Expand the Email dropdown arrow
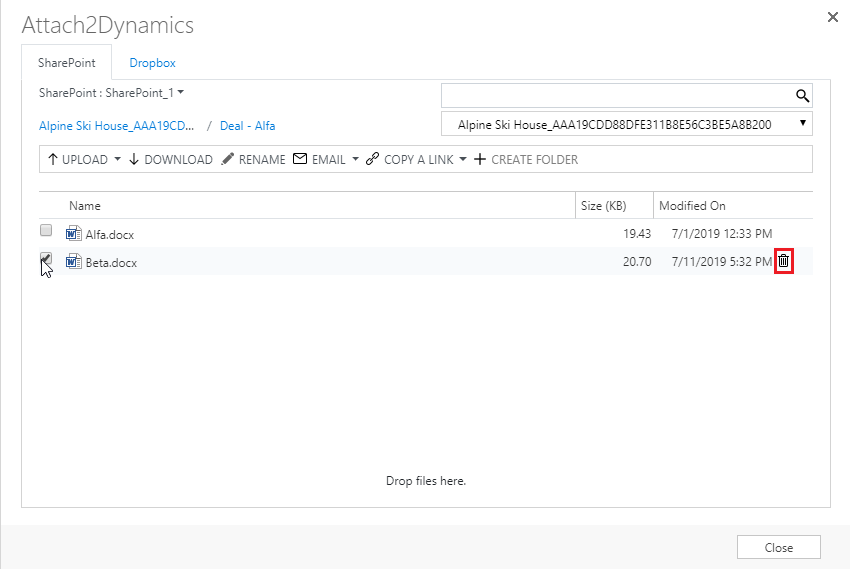This screenshot has height=569, width=850. [x=356, y=159]
